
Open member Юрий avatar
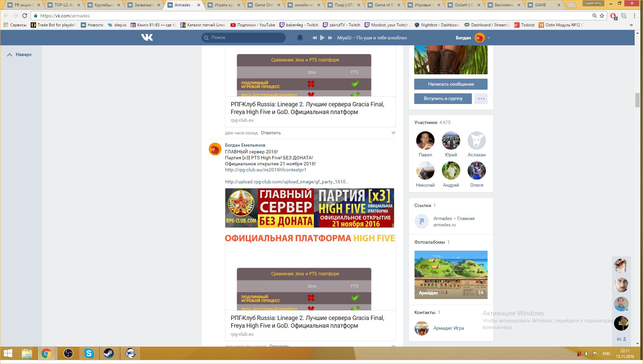click(x=451, y=140)
